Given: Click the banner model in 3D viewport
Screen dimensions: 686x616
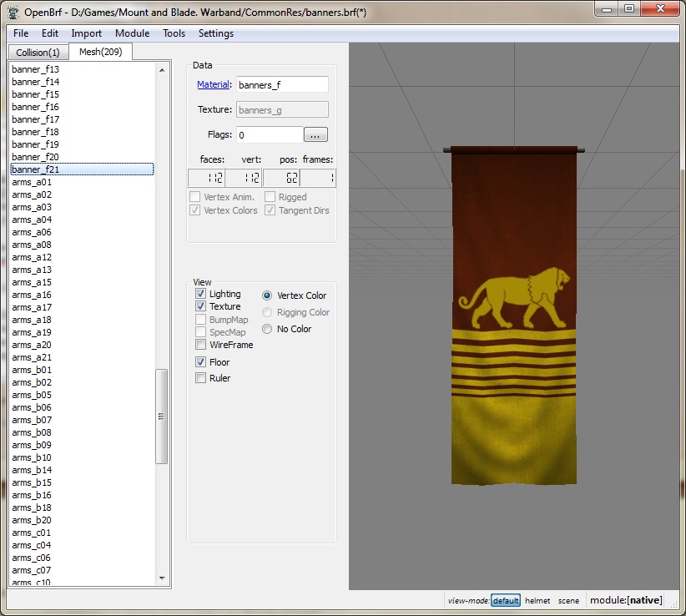Looking at the screenshot, I should (514, 315).
